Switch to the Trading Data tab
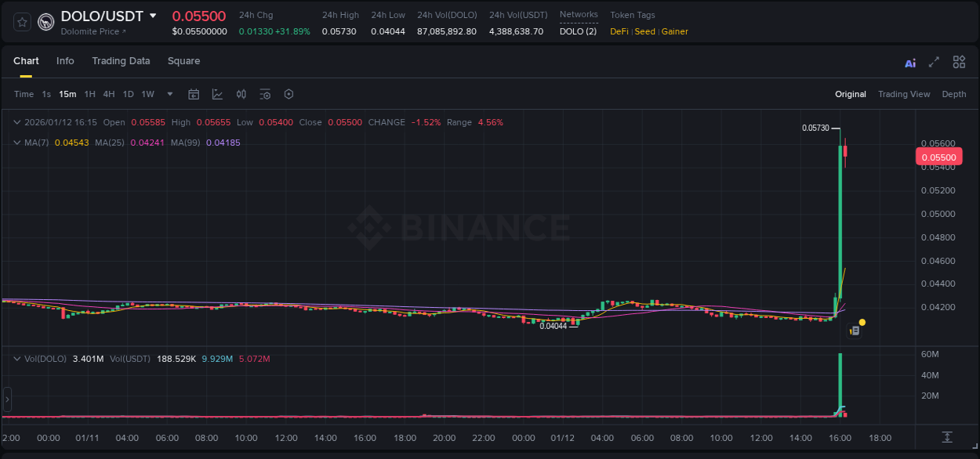The width and height of the screenshot is (980, 459). click(121, 61)
